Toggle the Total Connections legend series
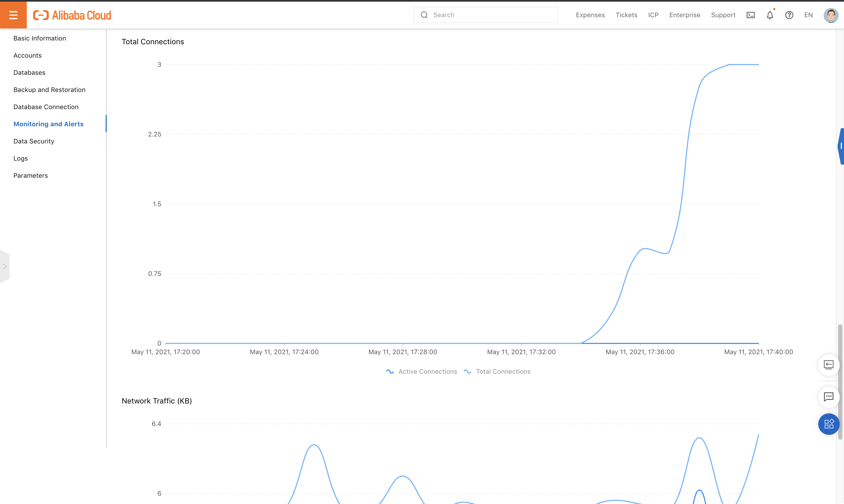 click(497, 372)
